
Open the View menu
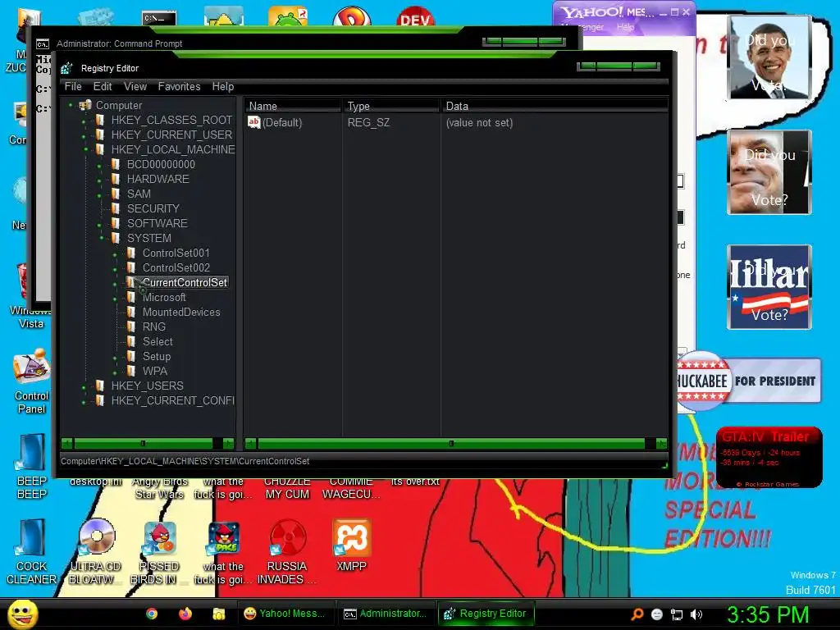point(135,86)
